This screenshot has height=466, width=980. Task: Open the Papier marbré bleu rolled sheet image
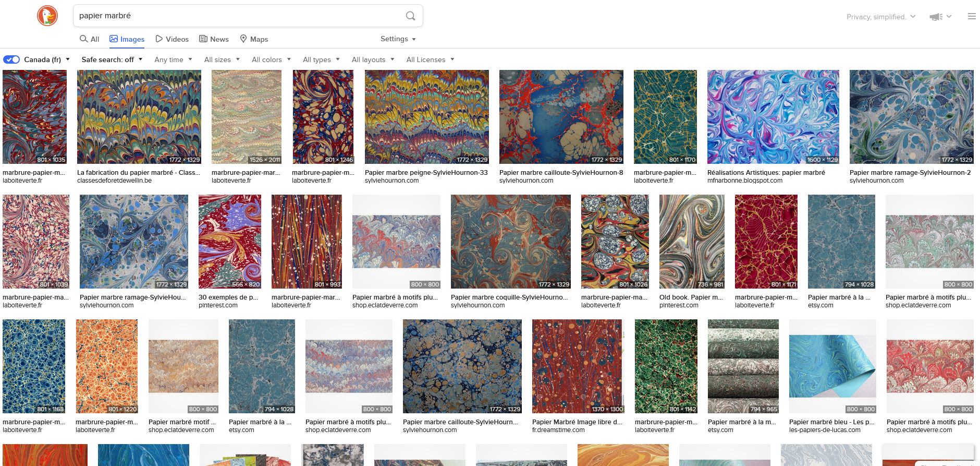[832, 366]
